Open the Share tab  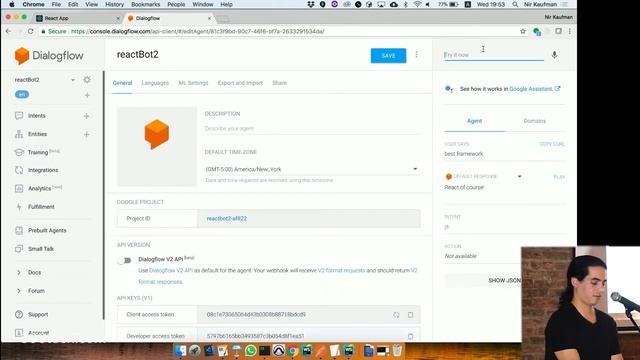click(x=280, y=83)
